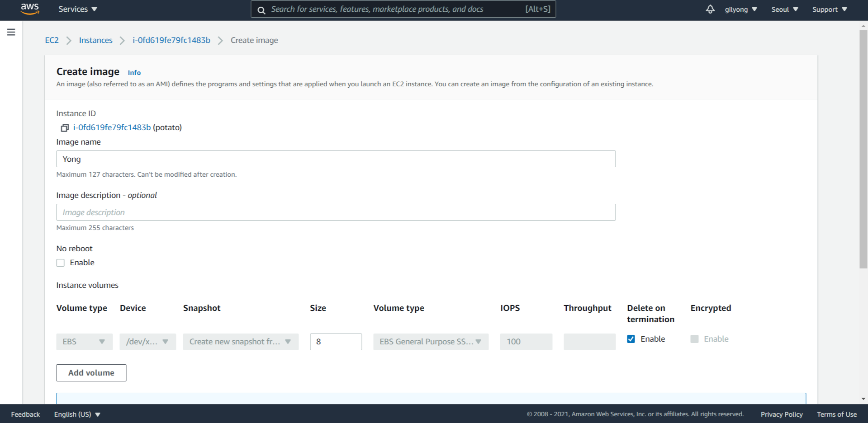Click the Create image breadcrumb text

pos(254,40)
